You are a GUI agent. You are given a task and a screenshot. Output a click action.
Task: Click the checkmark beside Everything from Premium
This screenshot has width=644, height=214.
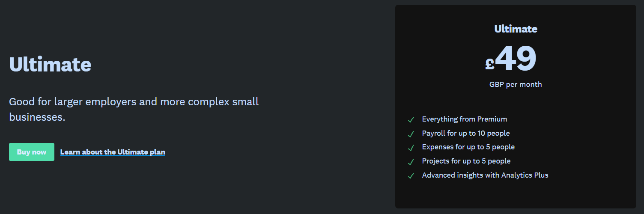point(411,120)
